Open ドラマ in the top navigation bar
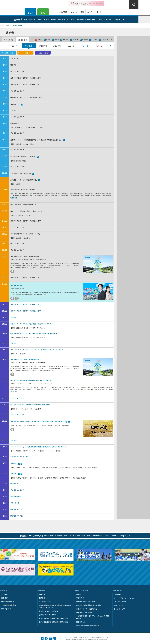The image size is (150, 644). (x=46, y=20)
